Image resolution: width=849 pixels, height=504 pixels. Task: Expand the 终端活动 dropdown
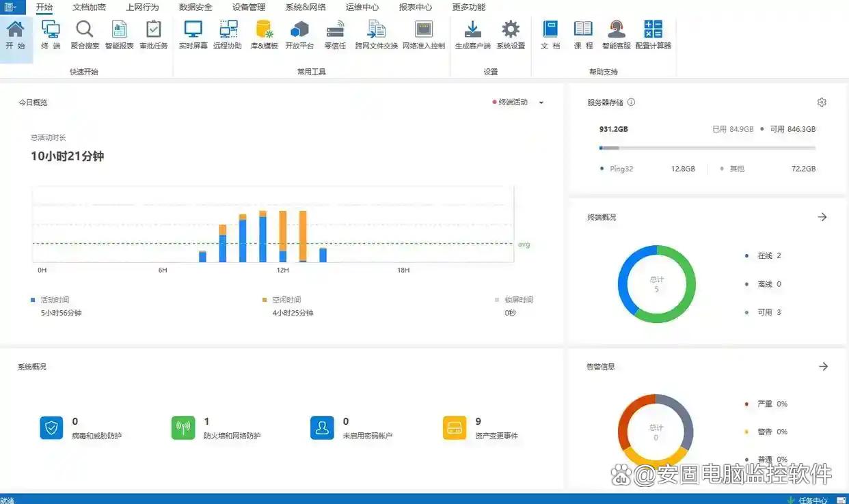click(541, 102)
